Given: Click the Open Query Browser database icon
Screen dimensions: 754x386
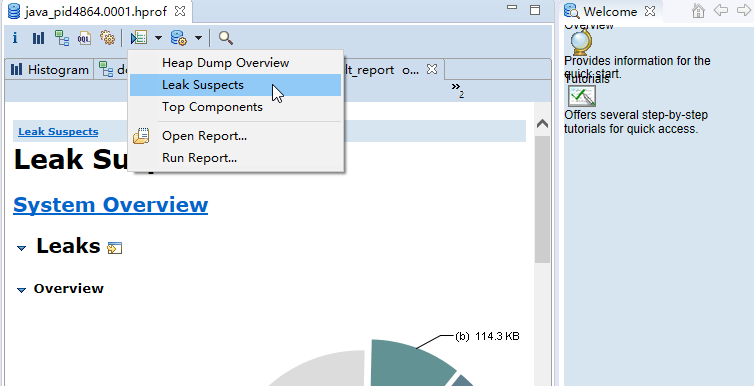Looking at the screenshot, I should tap(179, 37).
